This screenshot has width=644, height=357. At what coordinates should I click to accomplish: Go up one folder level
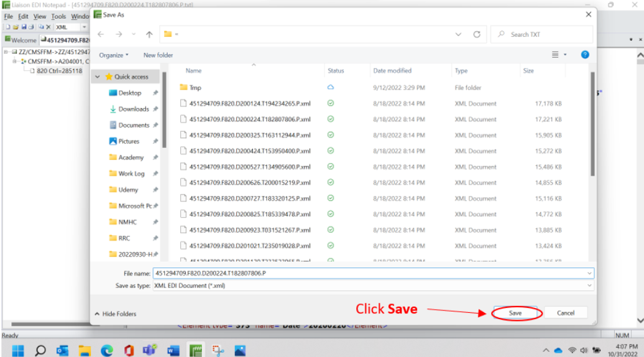coord(149,34)
